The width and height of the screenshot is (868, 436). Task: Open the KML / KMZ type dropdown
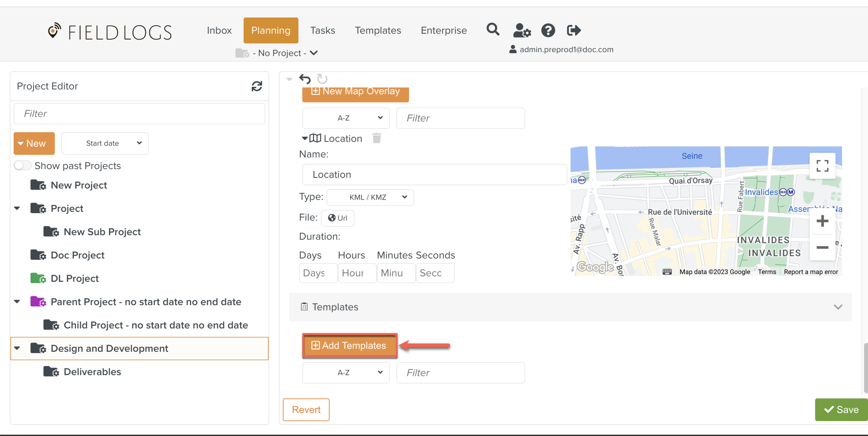(x=370, y=197)
